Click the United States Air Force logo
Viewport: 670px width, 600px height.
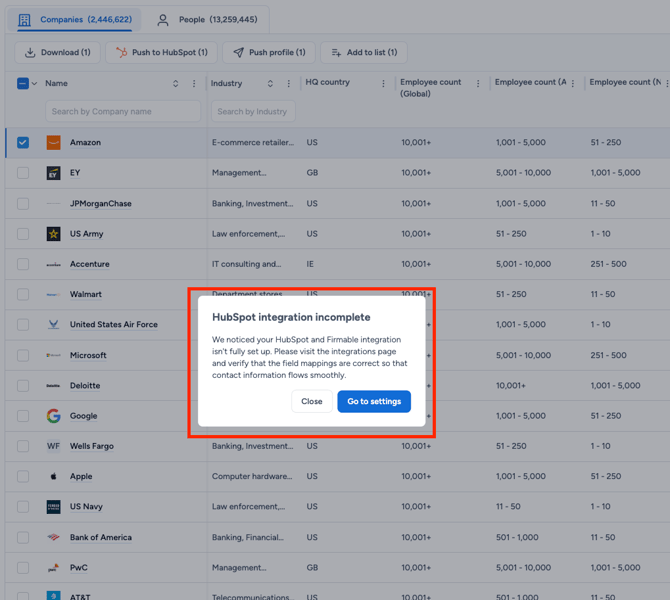(x=53, y=325)
